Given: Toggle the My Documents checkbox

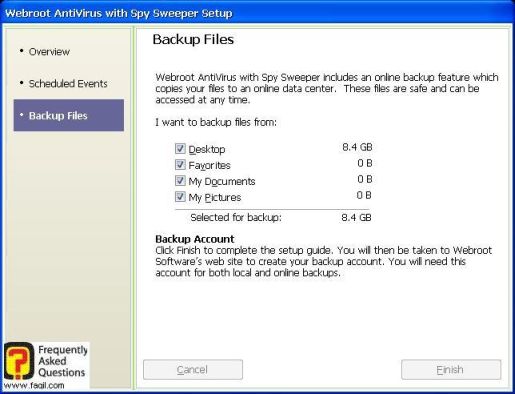Looking at the screenshot, I should 180,180.
